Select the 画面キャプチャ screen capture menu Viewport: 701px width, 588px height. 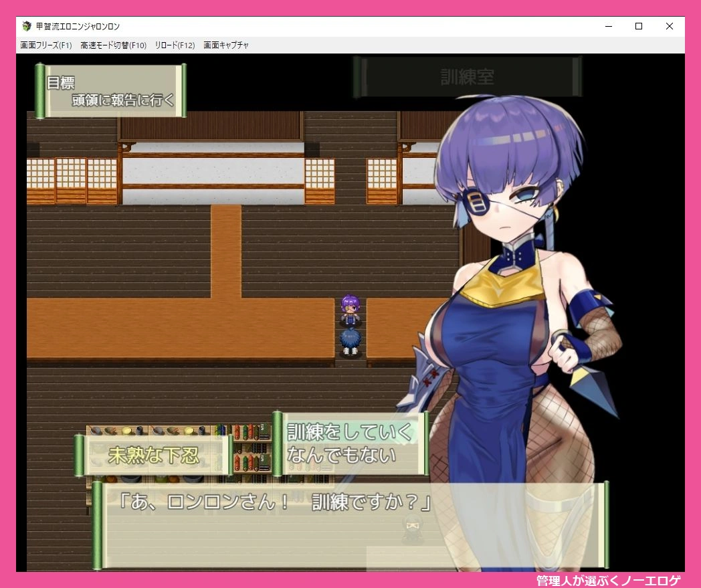(226, 45)
